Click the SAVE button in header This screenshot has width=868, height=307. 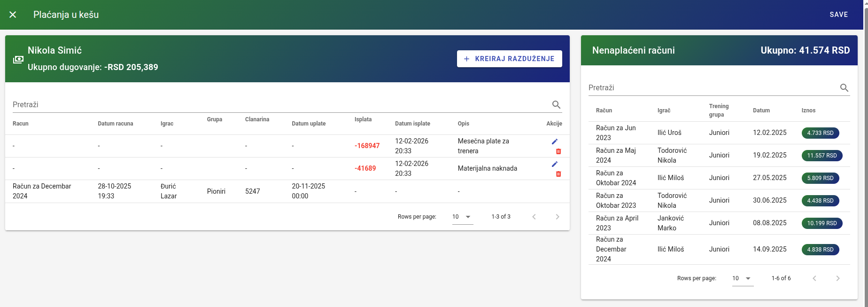click(838, 15)
